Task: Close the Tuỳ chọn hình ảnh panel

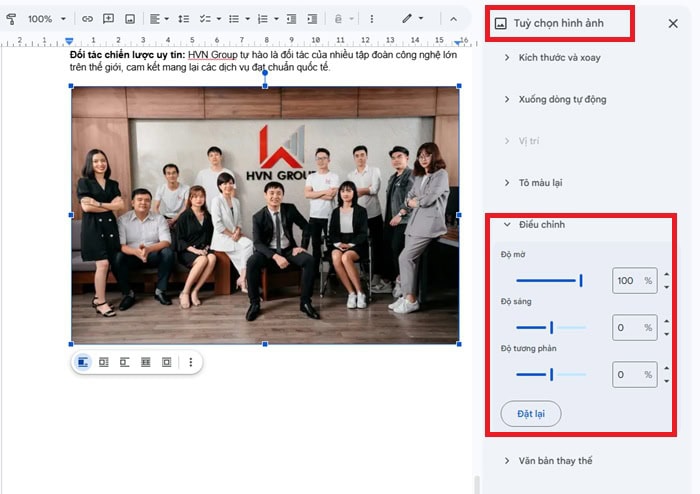Action: click(673, 24)
